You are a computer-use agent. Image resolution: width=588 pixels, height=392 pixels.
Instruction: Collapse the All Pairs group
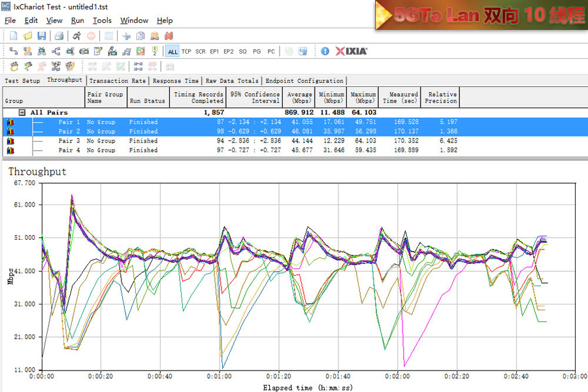[x=22, y=112]
